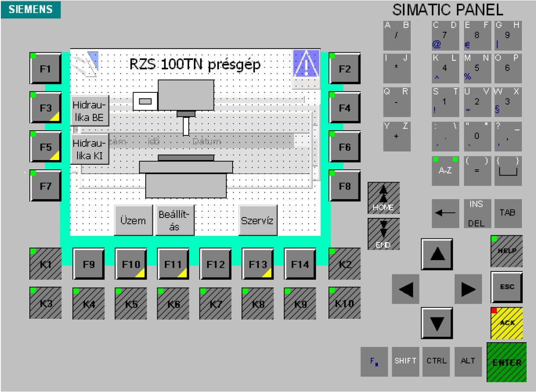Click the right arrow cursor key

[x=468, y=289]
